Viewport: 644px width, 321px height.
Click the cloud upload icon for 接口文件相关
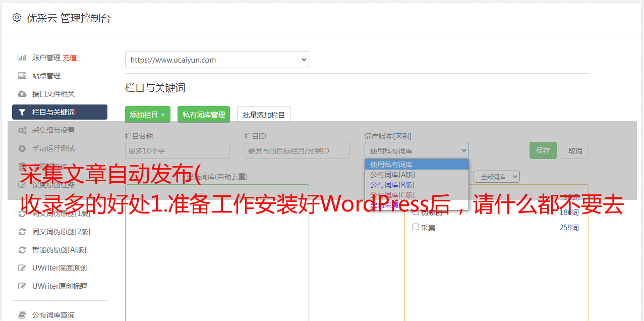22,94
